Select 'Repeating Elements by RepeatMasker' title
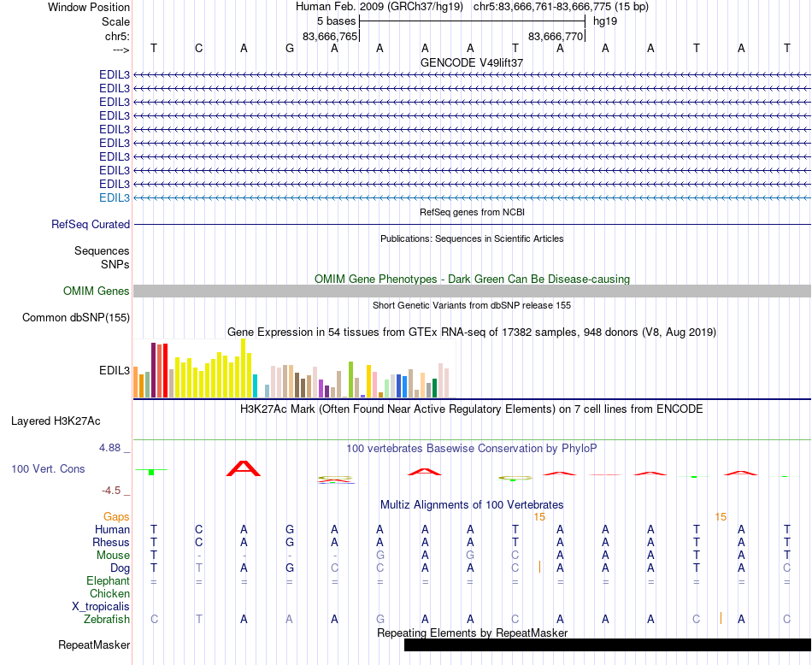 pos(473,633)
